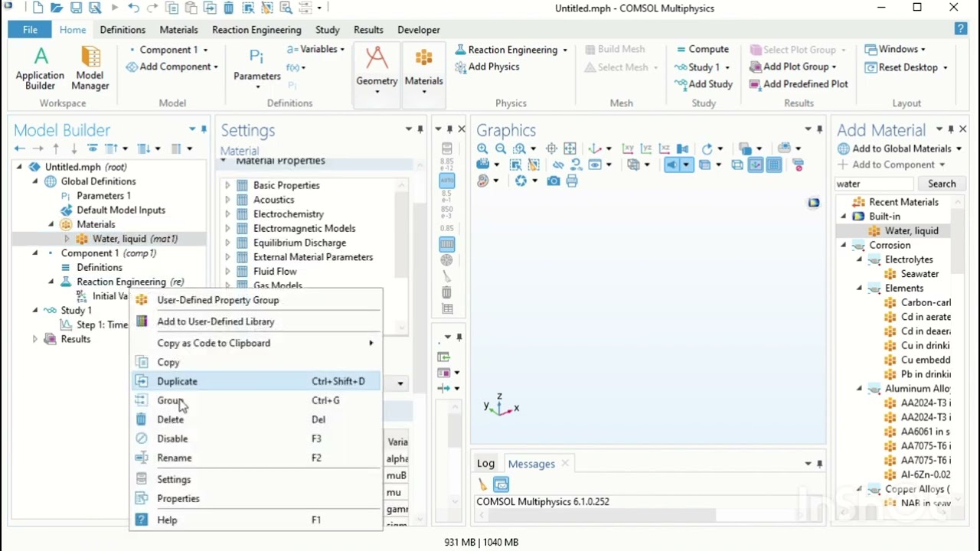
Task: Click the Reaction Engineering flask icon
Action: click(x=460, y=50)
